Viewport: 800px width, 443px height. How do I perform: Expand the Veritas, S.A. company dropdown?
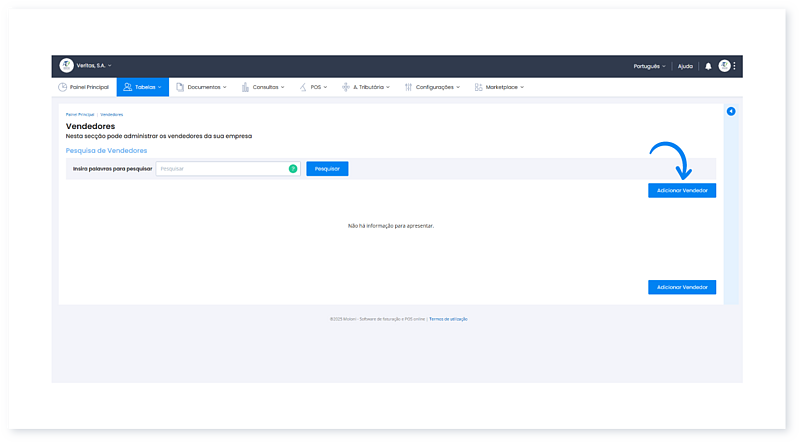click(95, 66)
